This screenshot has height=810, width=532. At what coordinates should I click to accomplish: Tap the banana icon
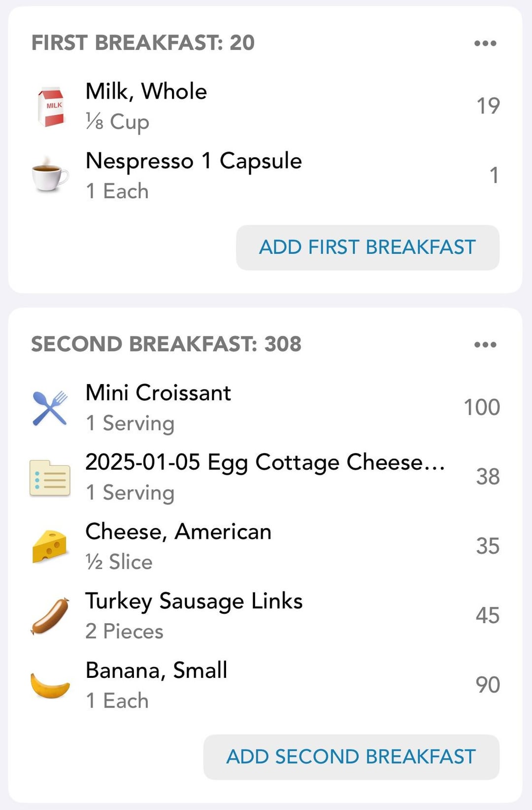coord(50,685)
